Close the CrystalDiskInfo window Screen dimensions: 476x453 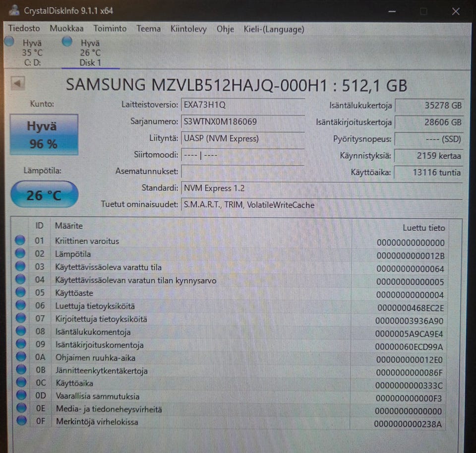(x=455, y=11)
